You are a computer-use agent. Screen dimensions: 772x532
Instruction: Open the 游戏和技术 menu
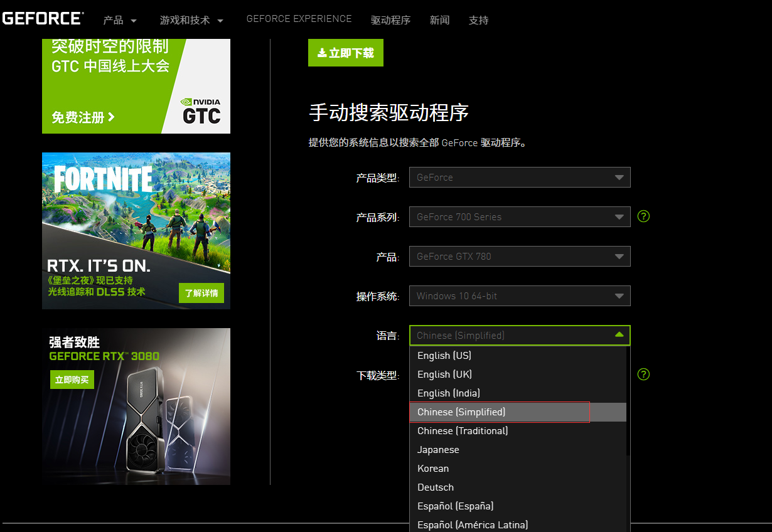click(191, 20)
